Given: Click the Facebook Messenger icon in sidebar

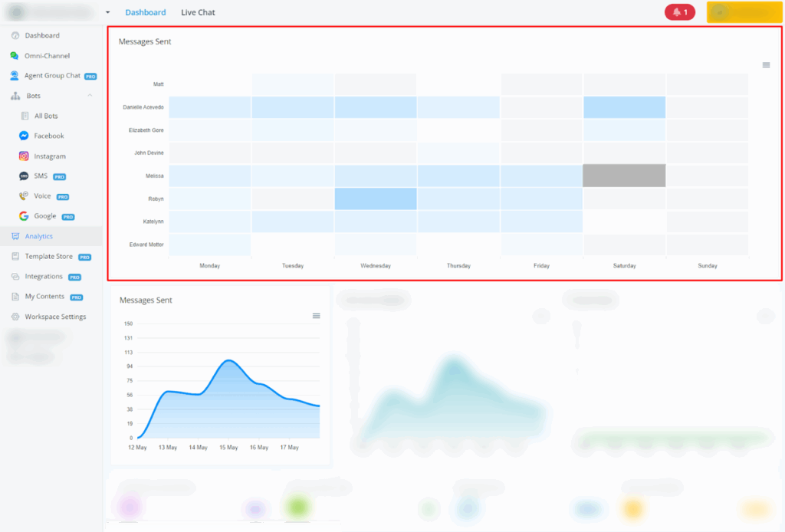Looking at the screenshot, I should point(25,136).
